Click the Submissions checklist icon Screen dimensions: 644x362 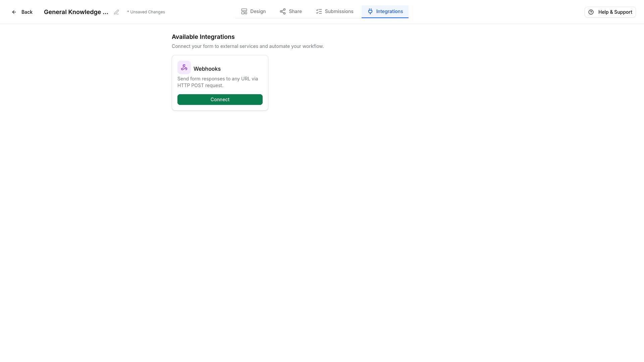(x=318, y=11)
